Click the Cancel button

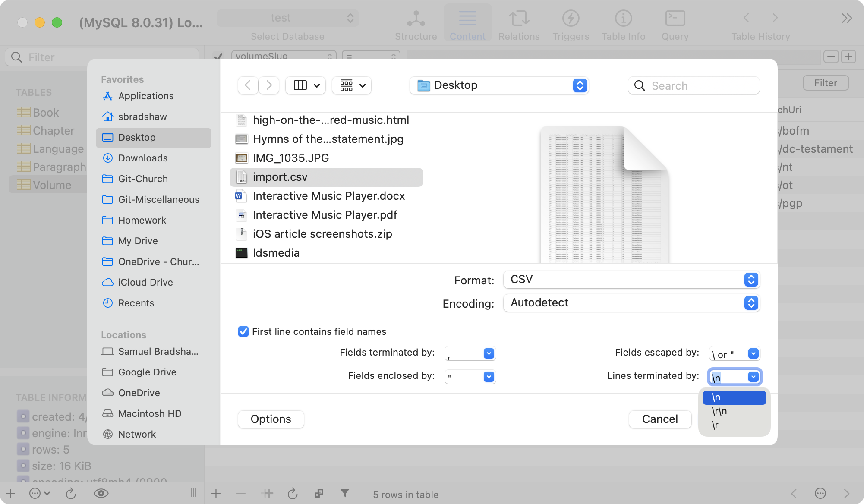pos(659,419)
